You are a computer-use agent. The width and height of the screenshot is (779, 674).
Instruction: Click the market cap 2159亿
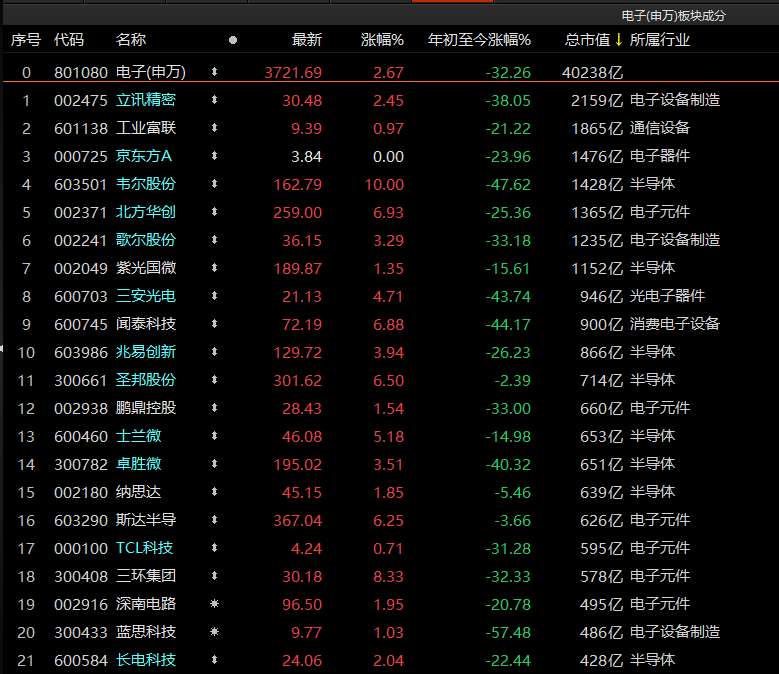(x=597, y=100)
